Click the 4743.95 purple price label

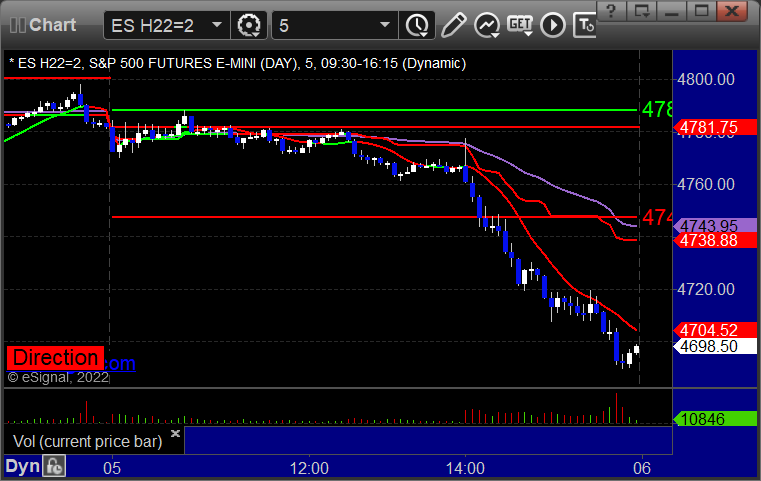click(715, 226)
